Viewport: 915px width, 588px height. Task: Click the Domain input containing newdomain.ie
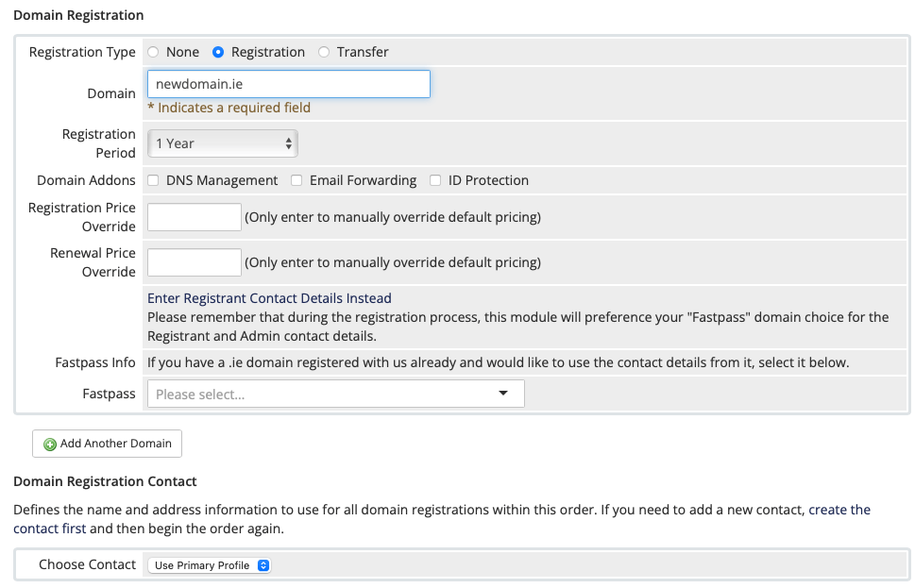(289, 84)
